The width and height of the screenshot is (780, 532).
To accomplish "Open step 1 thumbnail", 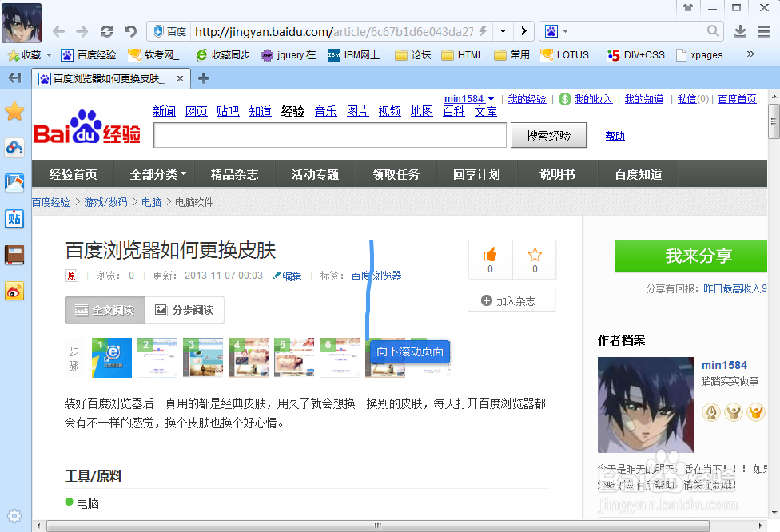I will click(x=112, y=358).
